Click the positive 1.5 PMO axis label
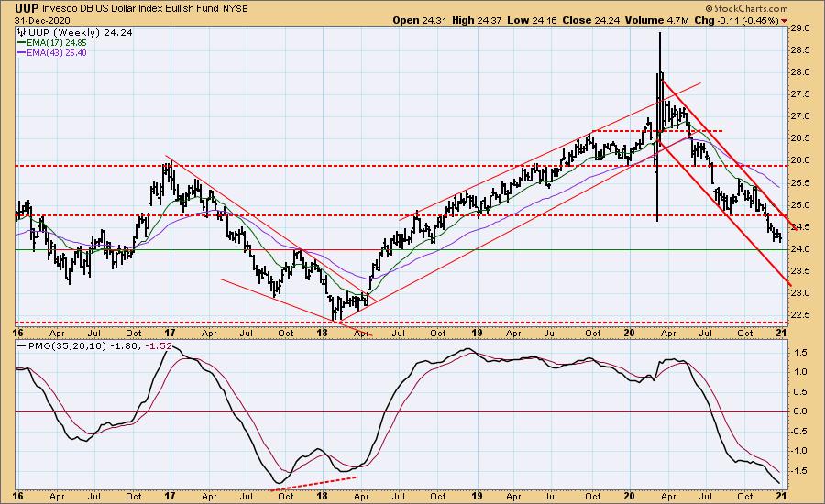Viewport: 825px width, 504px height. [800, 353]
